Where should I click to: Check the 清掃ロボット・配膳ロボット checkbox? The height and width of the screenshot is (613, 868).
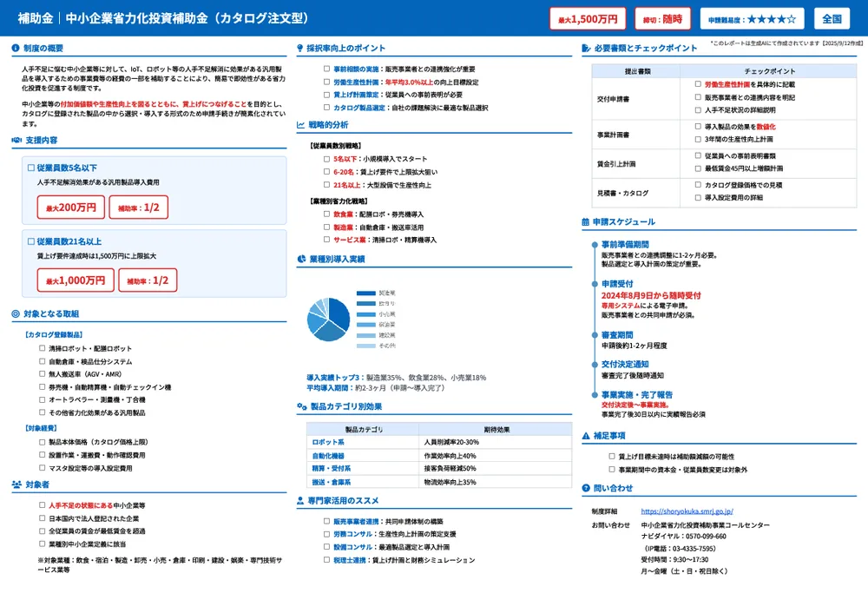point(41,349)
